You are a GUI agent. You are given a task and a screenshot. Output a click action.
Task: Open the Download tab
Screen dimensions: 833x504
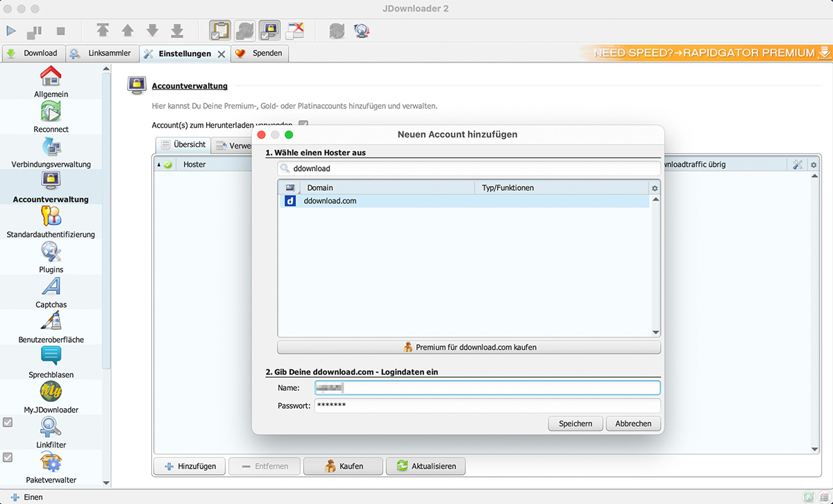pos(33,53)
